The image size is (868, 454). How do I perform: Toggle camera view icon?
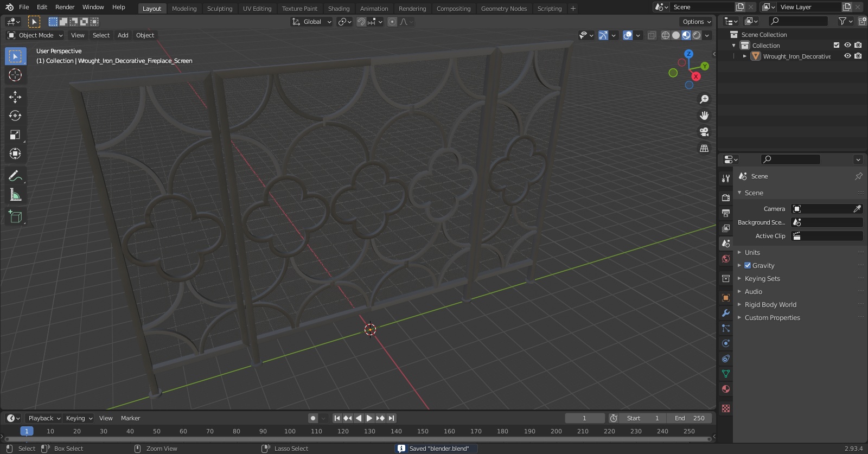(x=704, y=132)
